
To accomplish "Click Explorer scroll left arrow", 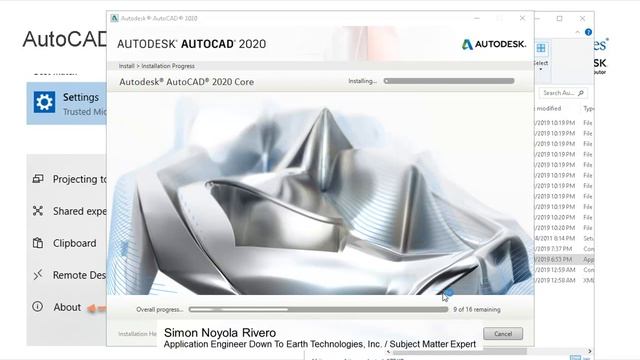I will tap(388, 351).
